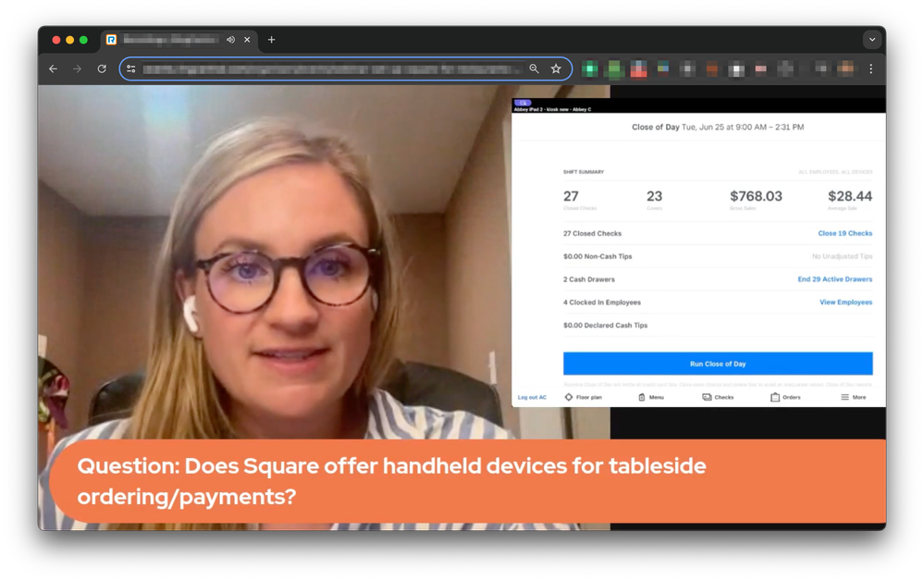This screenshot has height=581, width=924.
Task: Open the View Employees link
Action: click(x=845, y=303)
